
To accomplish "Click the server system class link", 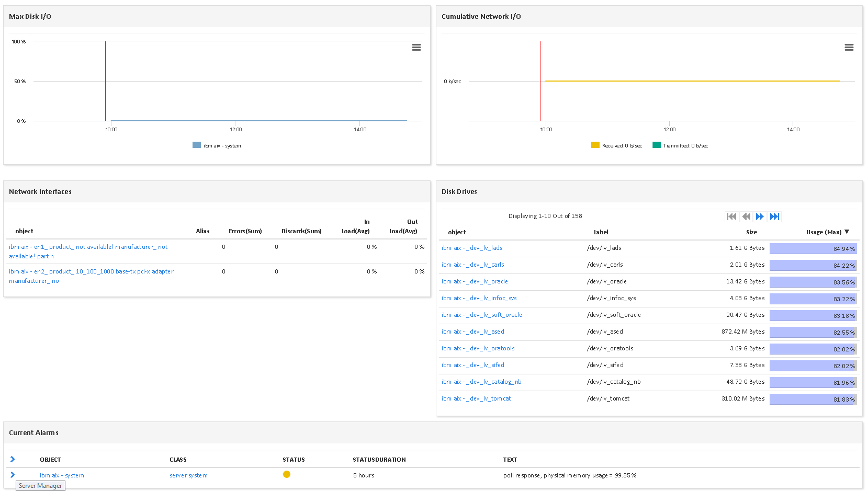I will (188, 475).
